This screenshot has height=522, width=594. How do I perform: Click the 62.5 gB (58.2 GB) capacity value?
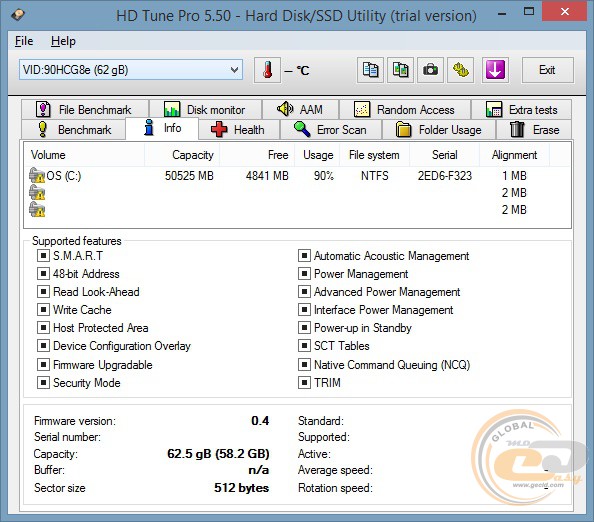click(x=218, y=454)
